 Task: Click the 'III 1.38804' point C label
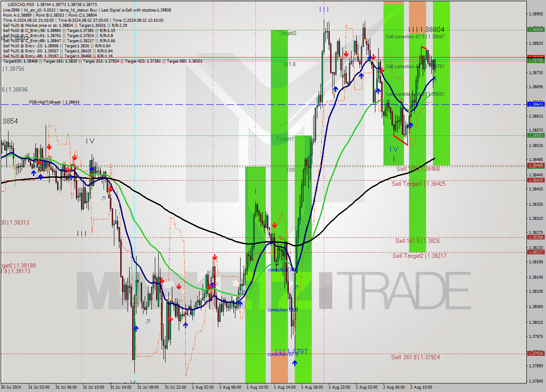(427, 29)
